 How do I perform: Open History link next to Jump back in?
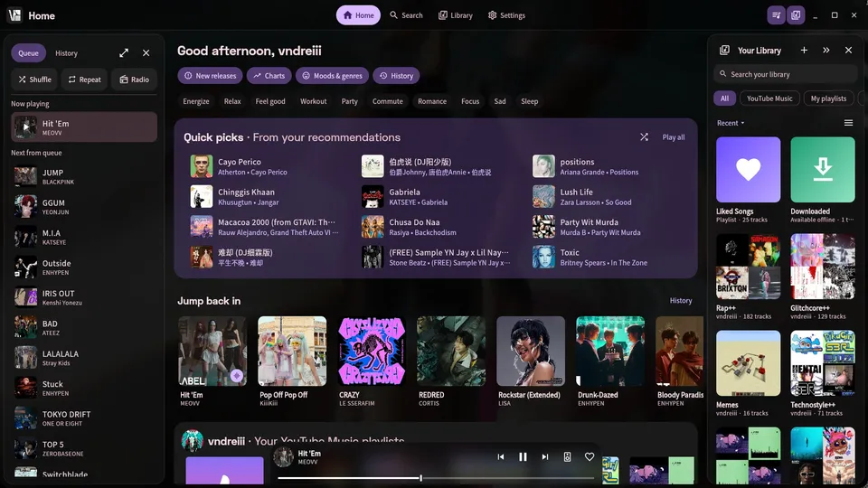pyautogui.click(x=680, y=300)
